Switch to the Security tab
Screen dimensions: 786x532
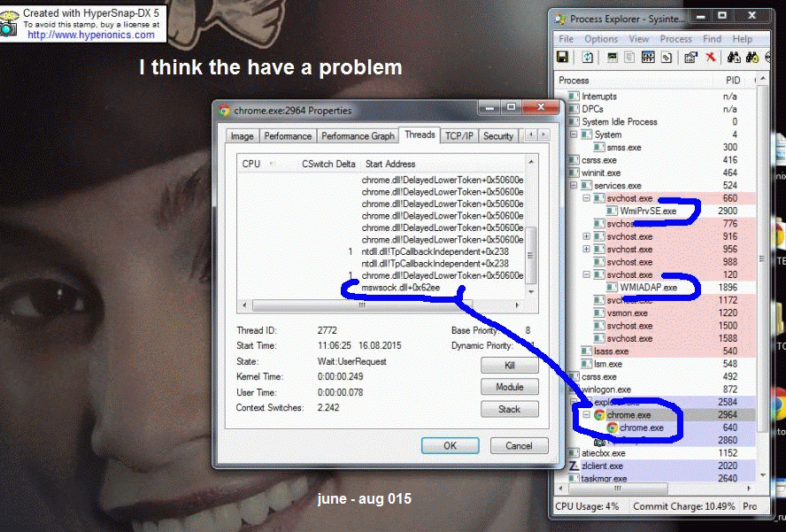(x=498, y=136)
